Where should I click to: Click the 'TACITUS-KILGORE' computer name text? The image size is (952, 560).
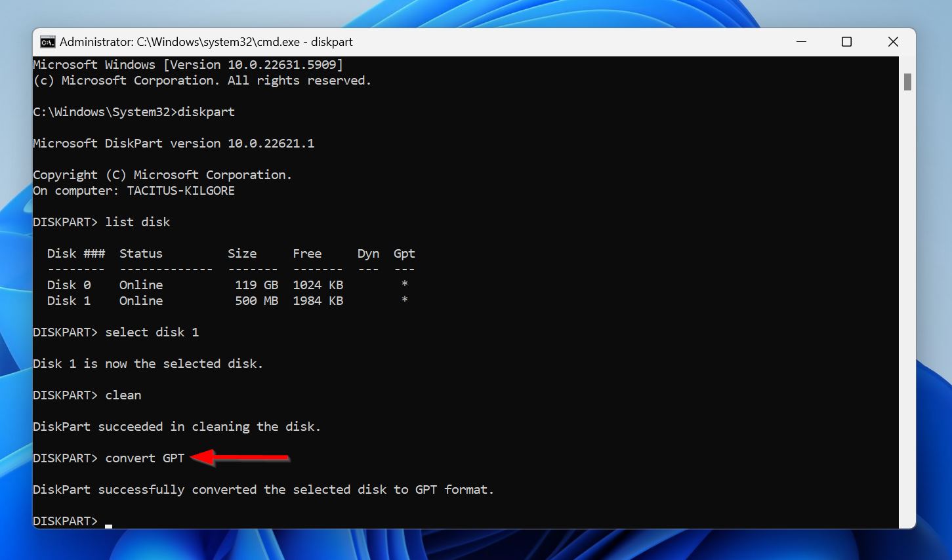[180, 190]
